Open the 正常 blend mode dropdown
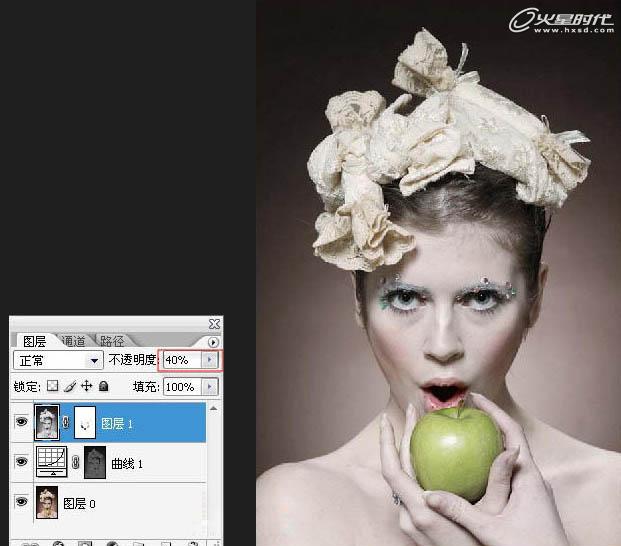This screenshot has width=621, height=546. [x=58, y=360]
